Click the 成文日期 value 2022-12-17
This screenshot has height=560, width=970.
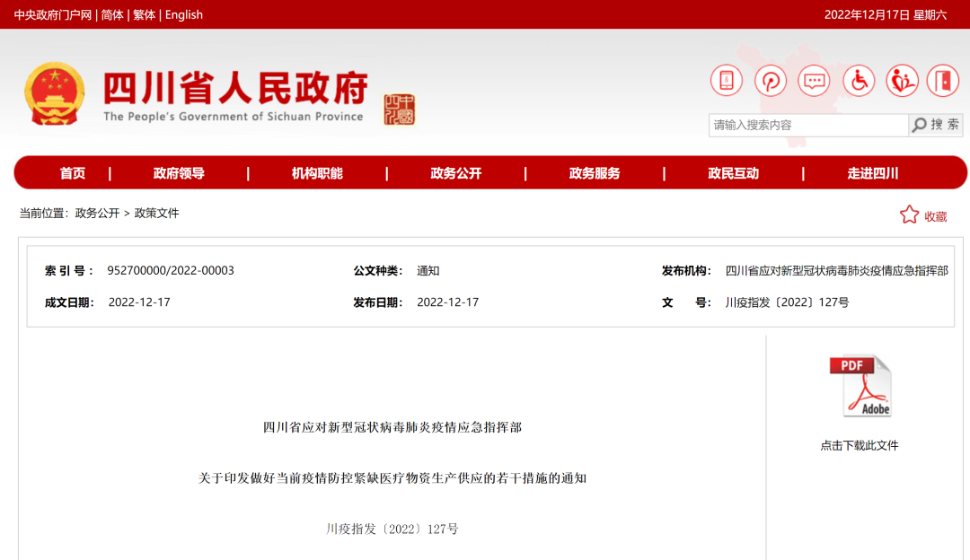point(139,302)
